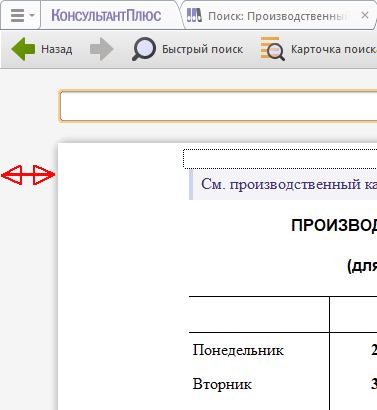The width and height of the screenshot is (377, 410).
Task: Click the bookshelf icon on search tab
Action: point(194,15)
